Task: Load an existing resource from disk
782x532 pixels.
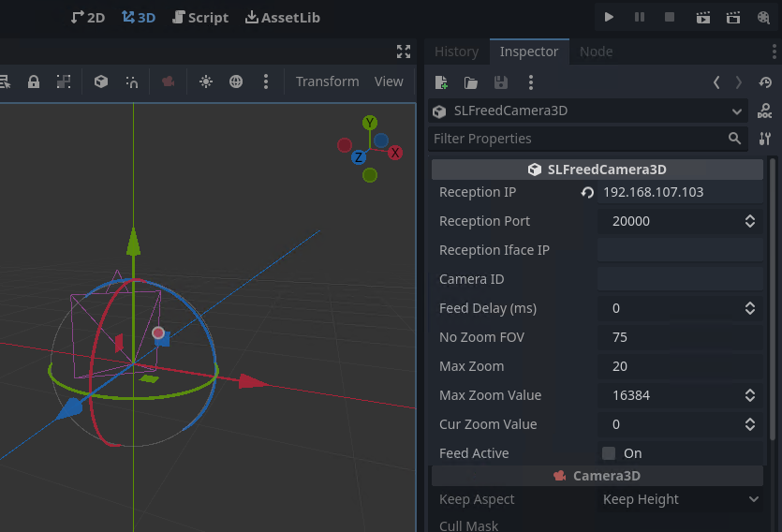Action: [x=471, y=82]
